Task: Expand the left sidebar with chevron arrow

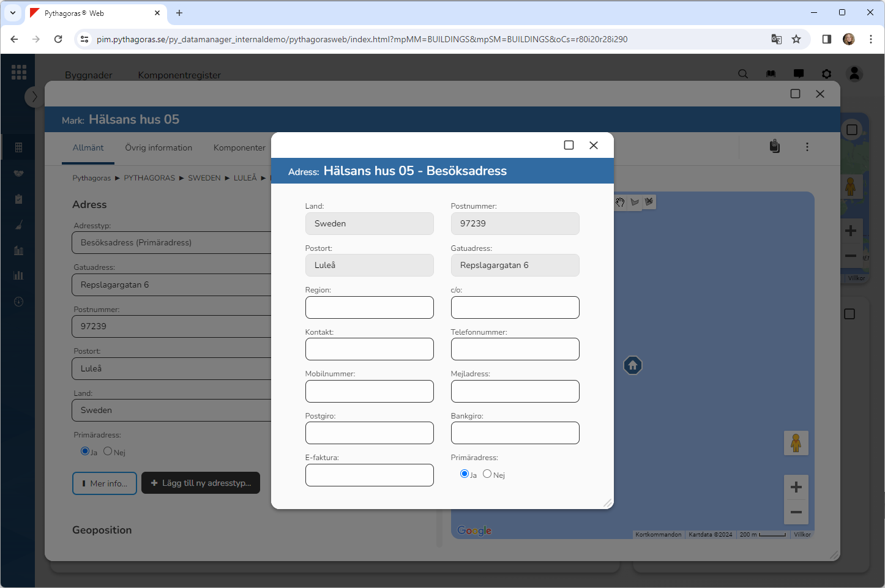Action: point(34,97)
